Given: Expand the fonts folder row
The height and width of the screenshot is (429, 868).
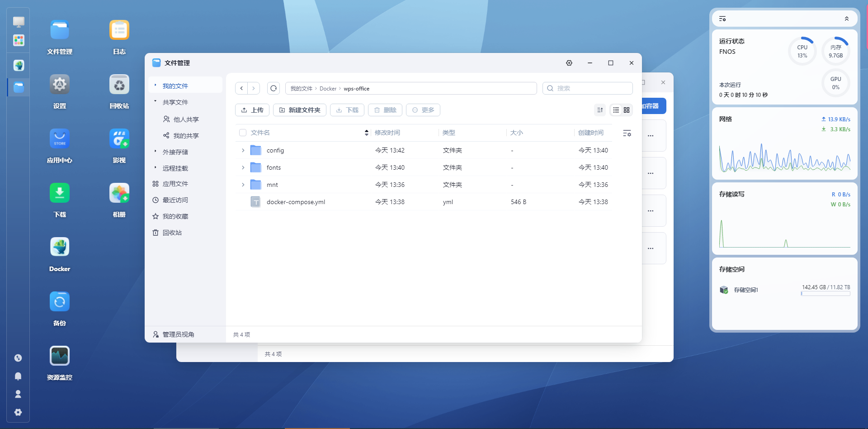Looking at the screenshot, I should click(243, 167).
